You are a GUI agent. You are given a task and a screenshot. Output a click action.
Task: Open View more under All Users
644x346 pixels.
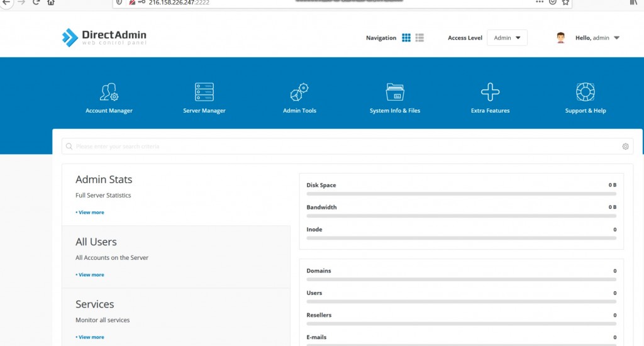[x=90, y=275]
